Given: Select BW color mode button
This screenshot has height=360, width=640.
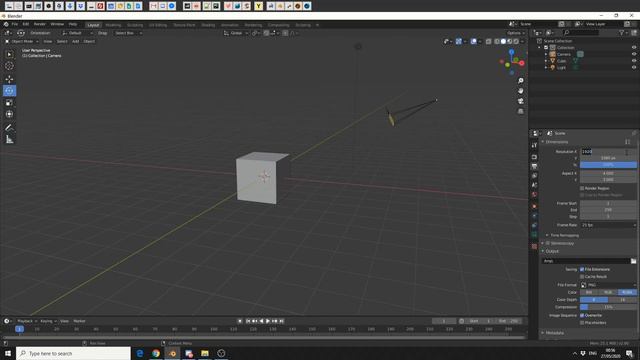Looking at the screenshot, I should tap(589, 292).
